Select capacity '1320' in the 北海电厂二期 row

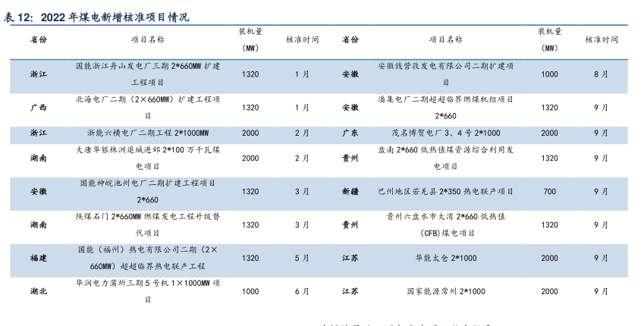(x=250, y=108)
